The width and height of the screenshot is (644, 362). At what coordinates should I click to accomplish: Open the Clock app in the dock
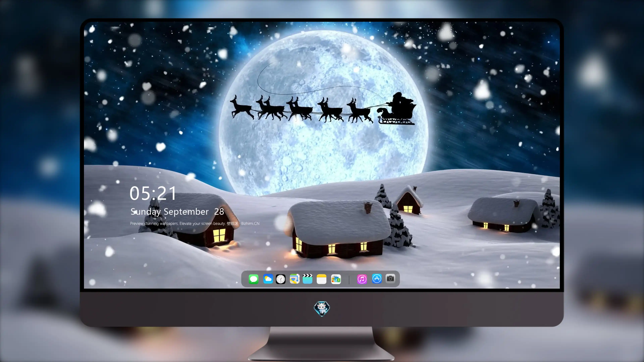[x=281, y=279]
